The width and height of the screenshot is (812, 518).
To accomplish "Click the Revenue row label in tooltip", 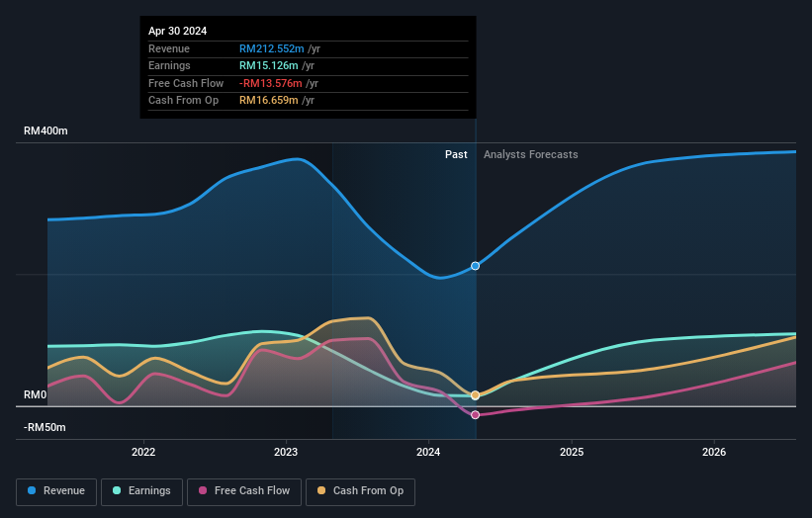I will click(169, 48).
